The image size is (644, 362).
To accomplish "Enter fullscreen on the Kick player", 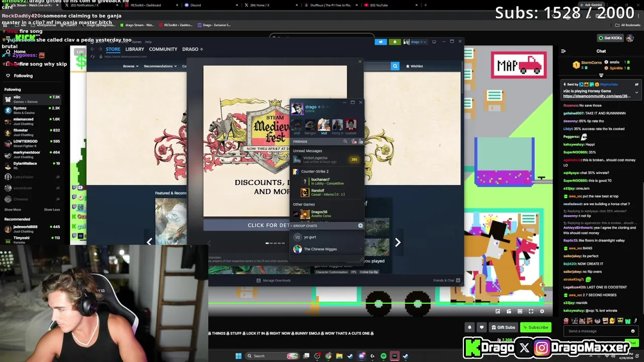I will [x=531, y=311].
